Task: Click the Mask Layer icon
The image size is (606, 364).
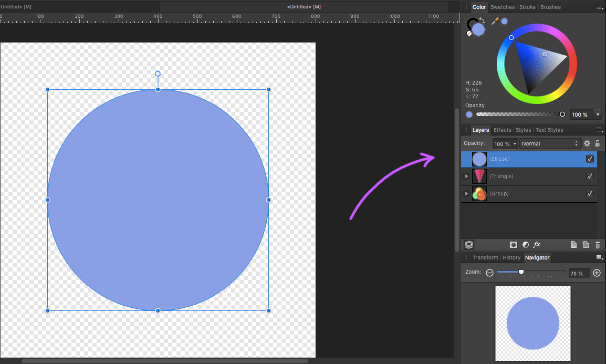Action: pos(514,245)
